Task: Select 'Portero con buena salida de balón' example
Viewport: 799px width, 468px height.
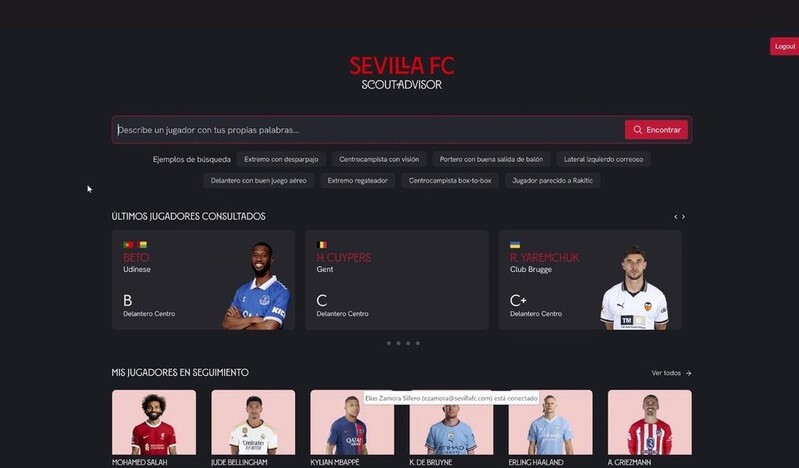Action: [x=491, y=159]
